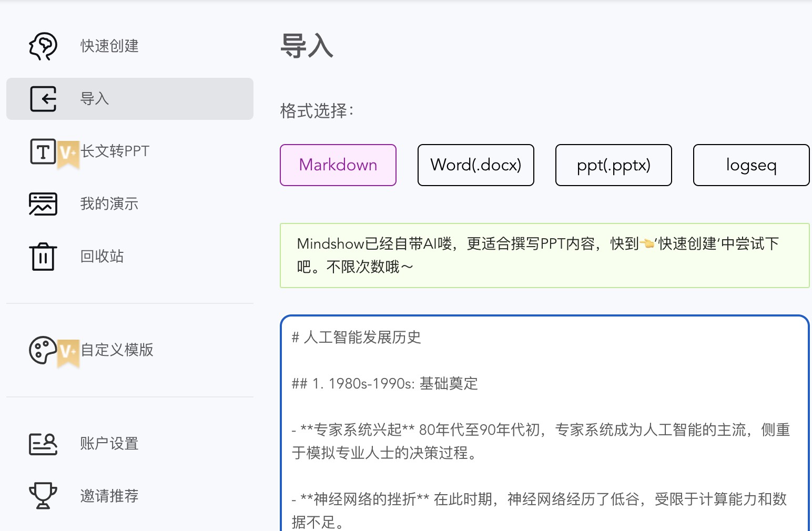The height and width of the screenshot is (531, 812).
Task: Click the pointing hand emoji in banner
Action: pyautogui.click(x=647, y=244)
